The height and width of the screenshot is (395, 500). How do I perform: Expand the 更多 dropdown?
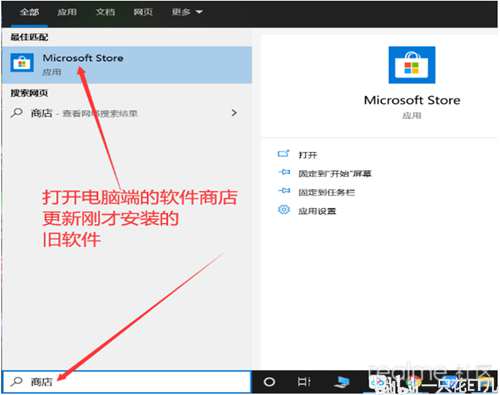coord(187,12)
